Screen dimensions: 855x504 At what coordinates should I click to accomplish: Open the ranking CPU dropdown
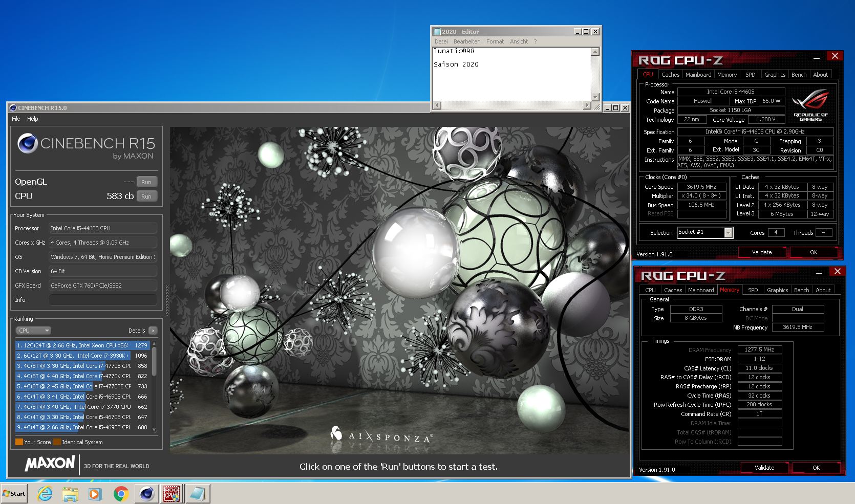tap(33, 331)
